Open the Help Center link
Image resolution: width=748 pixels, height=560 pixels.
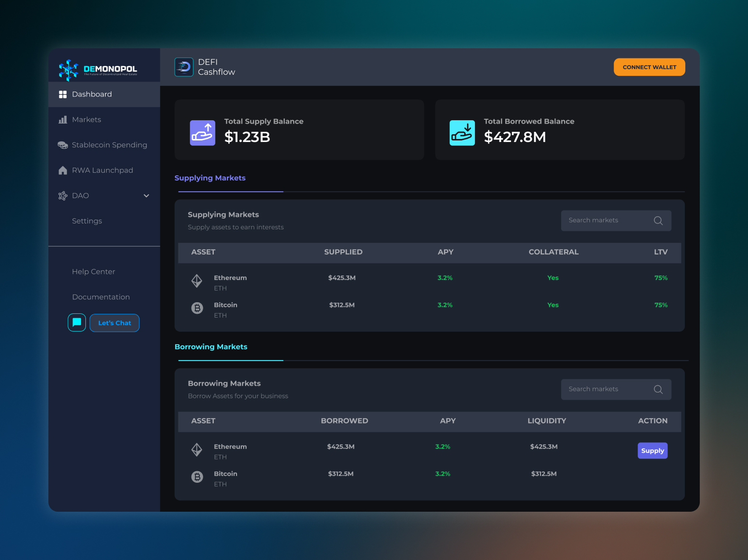[94, 272]
